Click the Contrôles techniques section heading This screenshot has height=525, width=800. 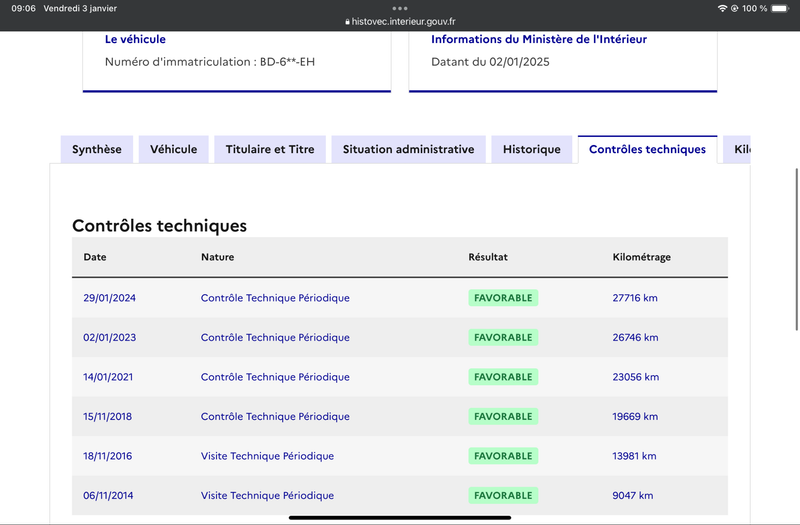click(159, 226)
